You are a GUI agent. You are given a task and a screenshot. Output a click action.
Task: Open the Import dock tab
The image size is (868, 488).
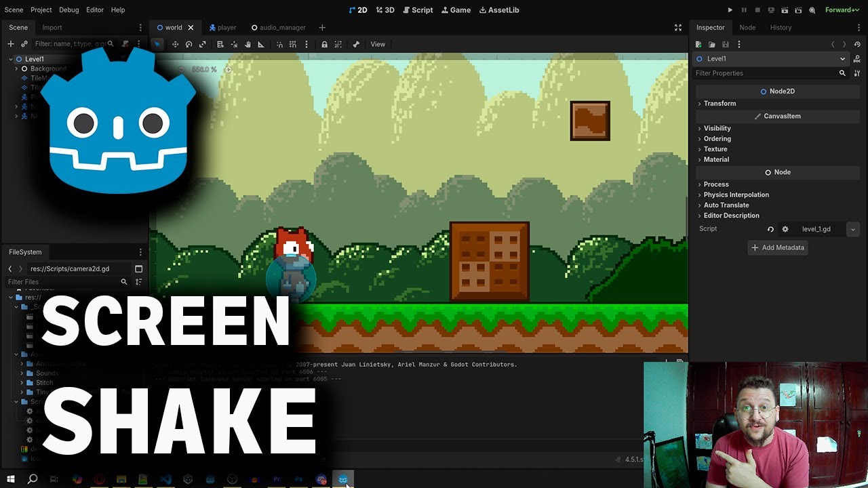tap(52, 28)
